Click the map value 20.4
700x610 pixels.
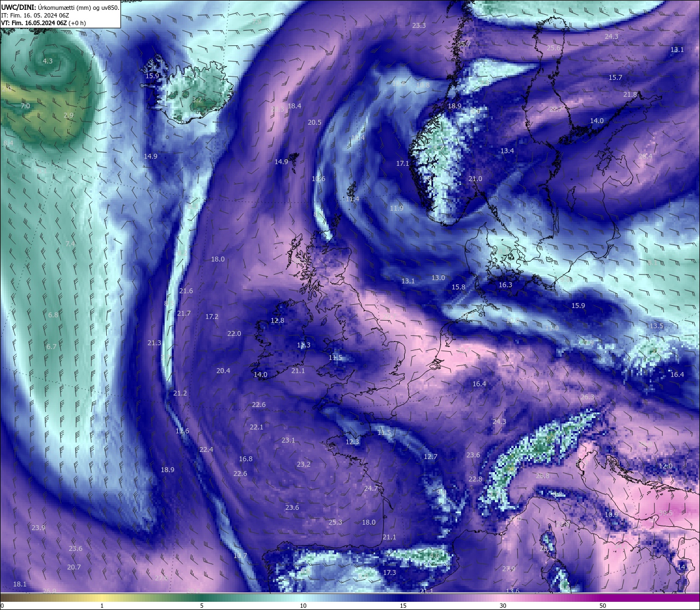pos(223,370)
